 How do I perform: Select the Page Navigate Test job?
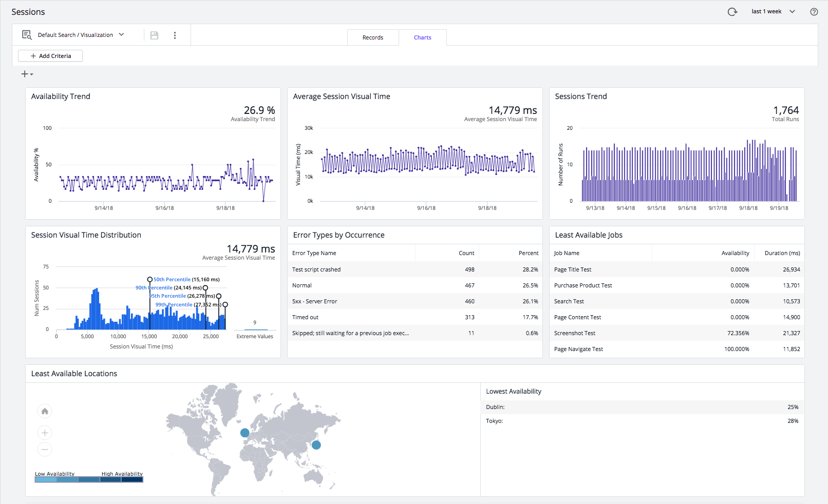click(677, 349)
